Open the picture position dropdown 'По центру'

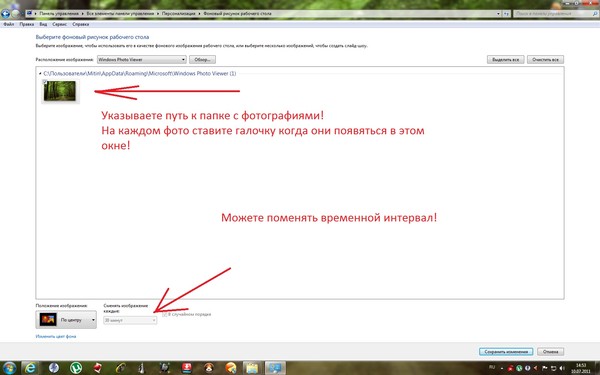[x=66, y=320]
